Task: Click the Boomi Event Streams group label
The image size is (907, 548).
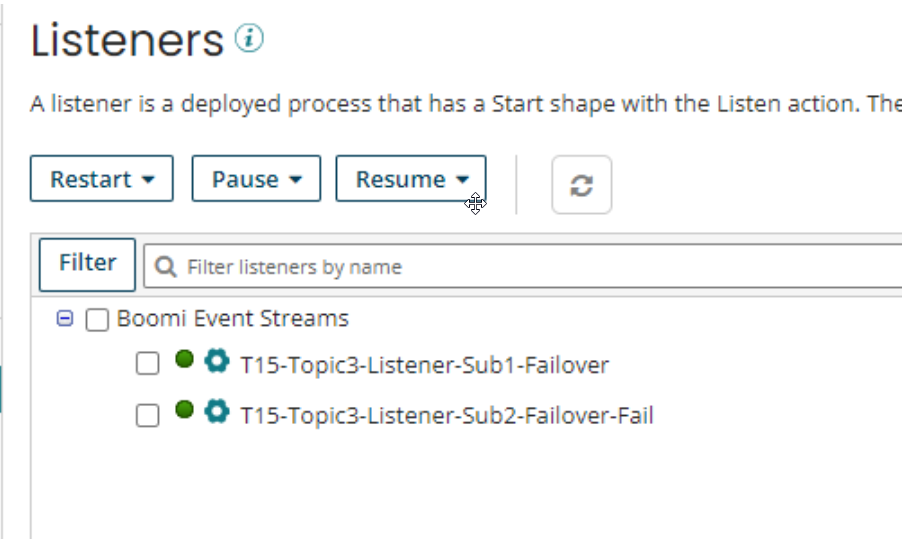Action: 233,319
